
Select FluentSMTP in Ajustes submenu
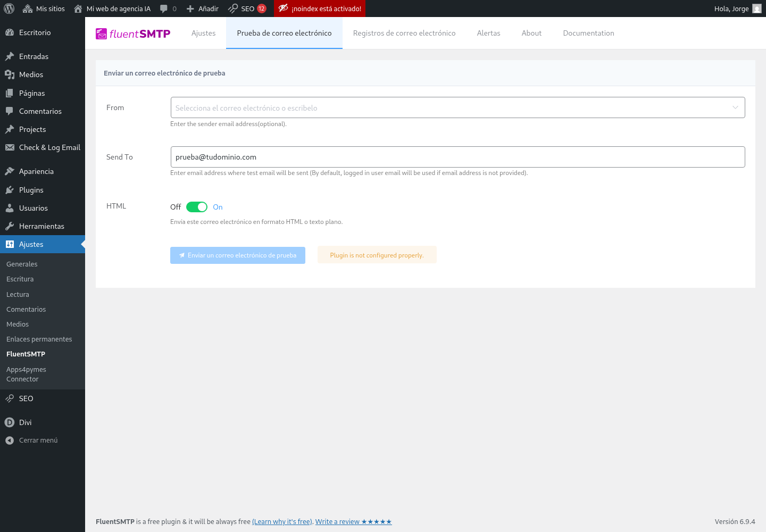26,354
